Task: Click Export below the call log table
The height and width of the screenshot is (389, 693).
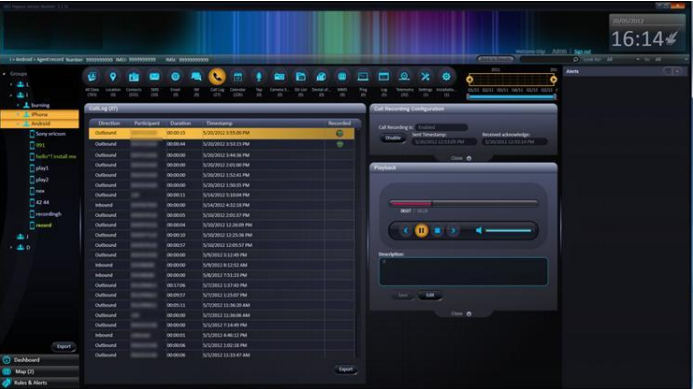Action: [x=346, y=369]
